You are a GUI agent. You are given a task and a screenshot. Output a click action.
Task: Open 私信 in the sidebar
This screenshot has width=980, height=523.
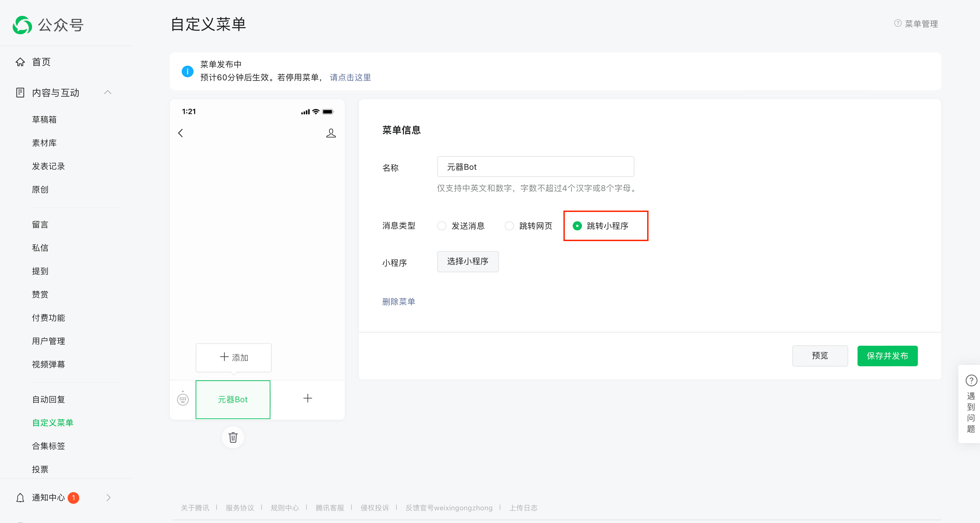pos(40,248)
